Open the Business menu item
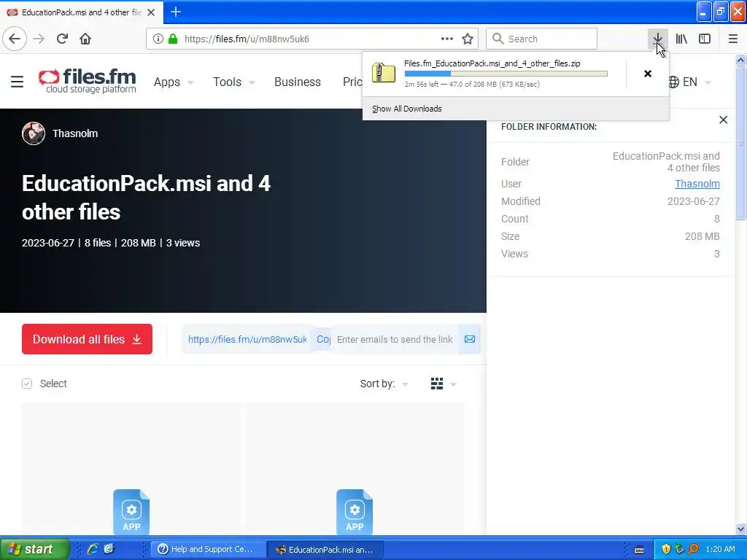The height and width of the screenshot is (560, 747). (x=298, y=82)
